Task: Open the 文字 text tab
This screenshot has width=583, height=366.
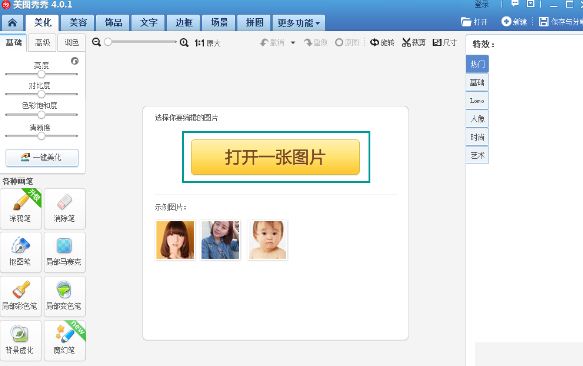Action: tap(149, 23)
